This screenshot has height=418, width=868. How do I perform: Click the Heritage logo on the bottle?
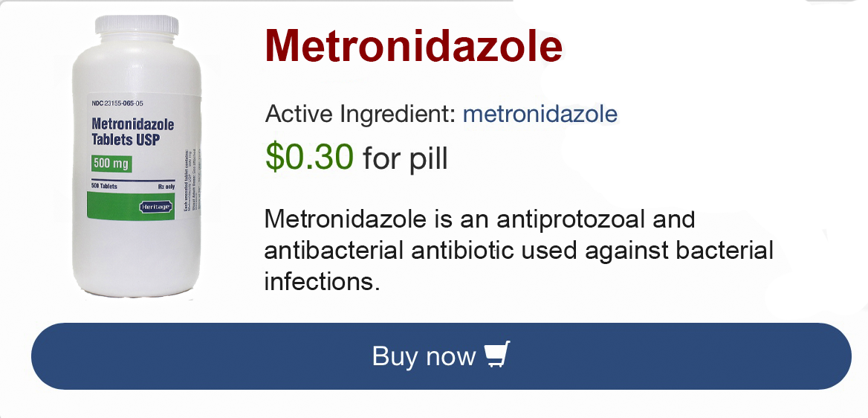(x=156, y=207)
